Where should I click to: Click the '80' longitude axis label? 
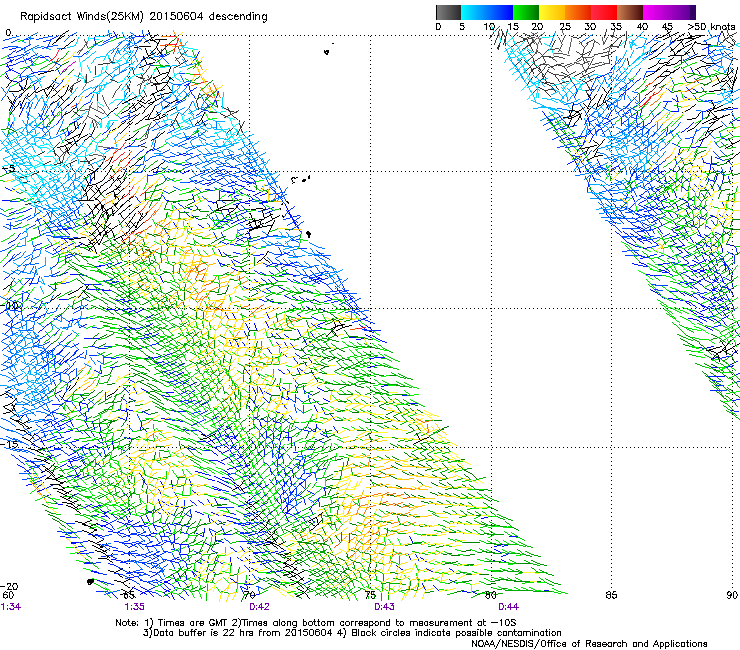(x=491, y=595)
